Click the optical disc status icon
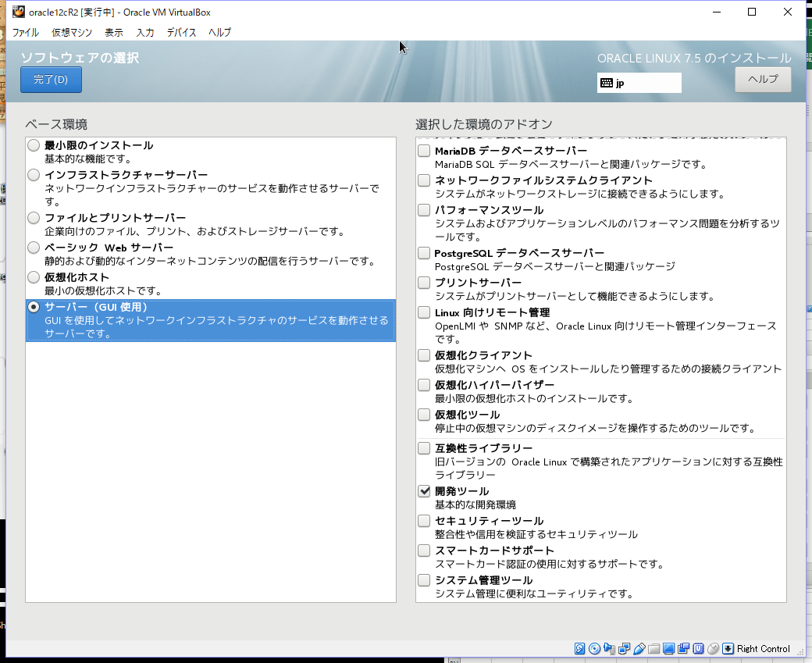 tap(593, 649)
